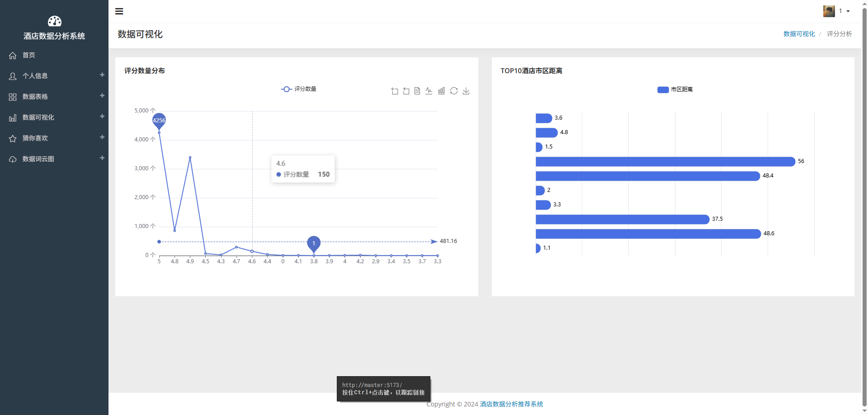Open the user account dropdown at top right
868x415 pixels.
point(836,11)
